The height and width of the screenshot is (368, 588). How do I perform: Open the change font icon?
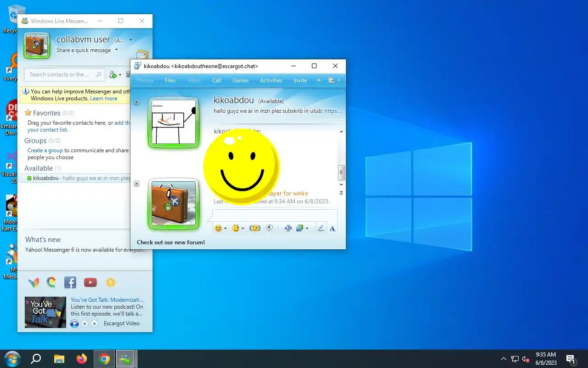click(288, 228)
